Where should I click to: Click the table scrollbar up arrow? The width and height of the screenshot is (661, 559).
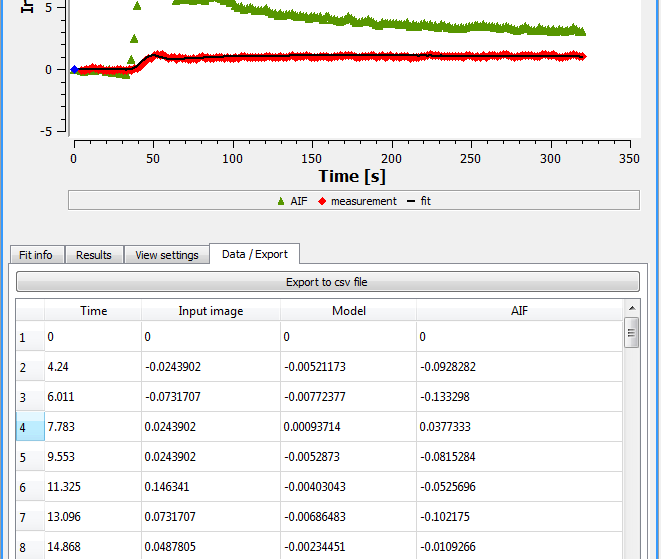coord(632,309)
